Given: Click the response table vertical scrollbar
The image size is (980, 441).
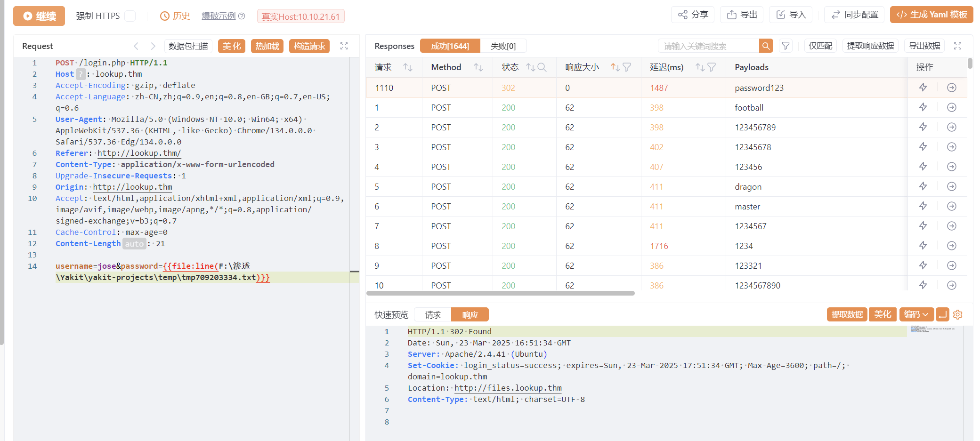Looking at the screenshot, I should coord(970,64).
